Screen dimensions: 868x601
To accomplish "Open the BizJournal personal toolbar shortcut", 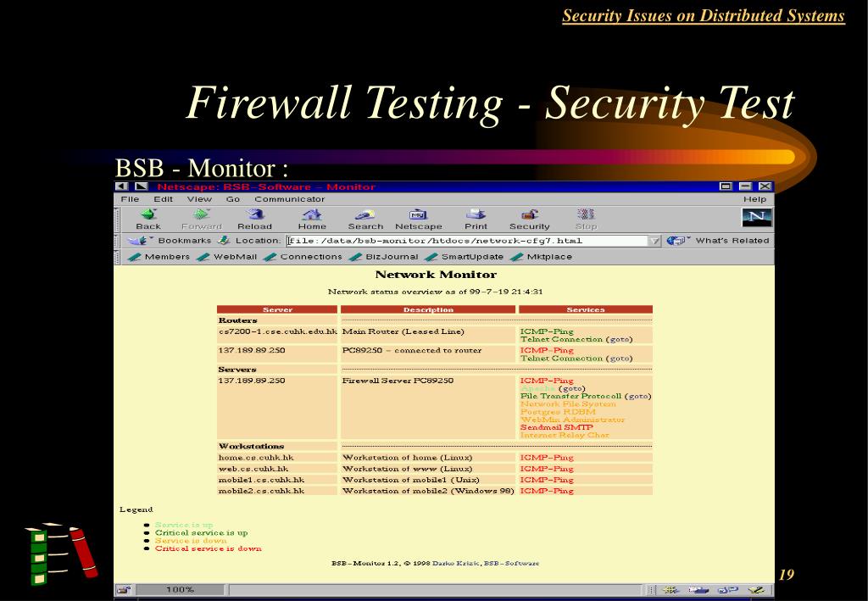I will (383, 257).
